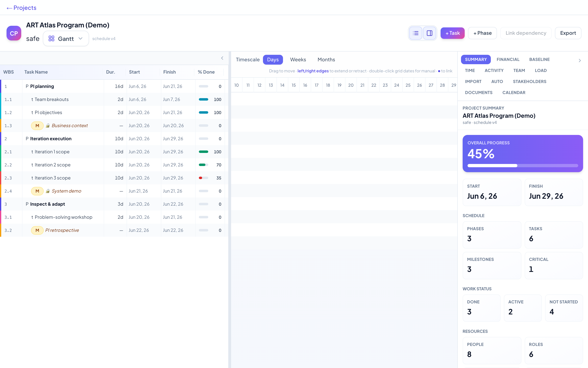This screenshot has width=588, height=368.
Task: Set timescale to Weeks
Action: pos(298,60)
